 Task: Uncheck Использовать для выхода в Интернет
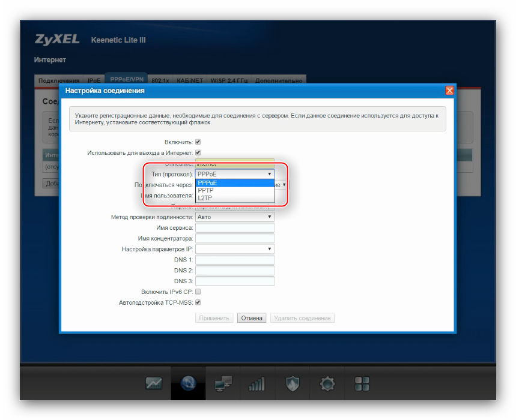coord(198,154)
